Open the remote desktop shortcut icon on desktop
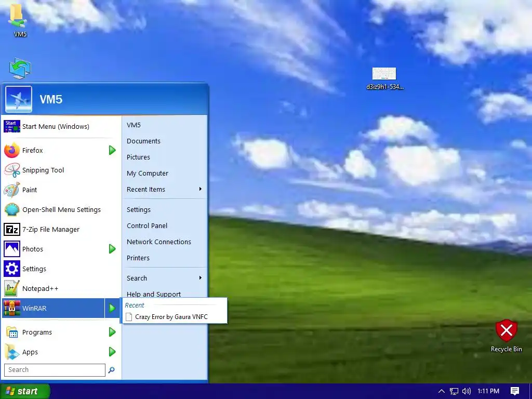Image resolution: width=532 pixels, height=399 pixels. tap(20, 69)
